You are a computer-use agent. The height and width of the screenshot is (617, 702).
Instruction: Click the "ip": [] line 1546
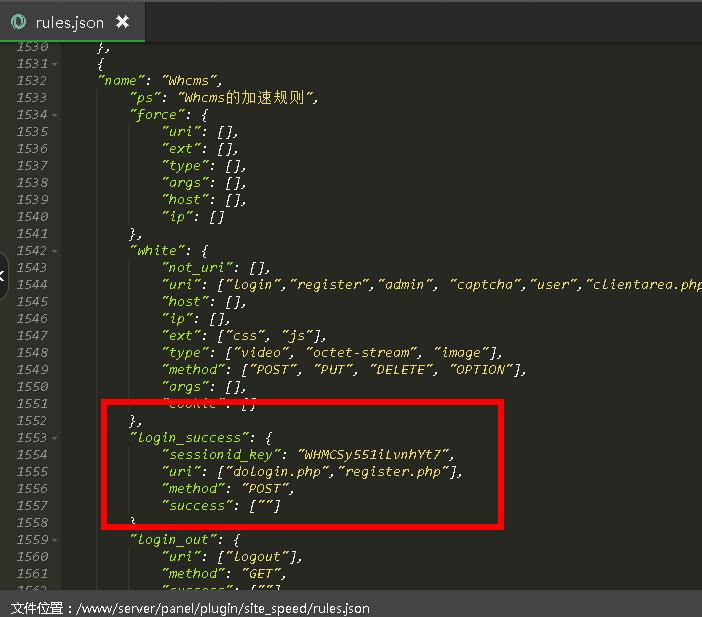197,319
